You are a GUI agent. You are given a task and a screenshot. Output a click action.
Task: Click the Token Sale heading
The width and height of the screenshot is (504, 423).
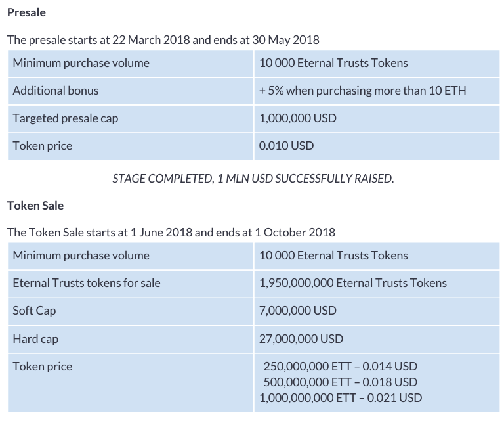35,205
